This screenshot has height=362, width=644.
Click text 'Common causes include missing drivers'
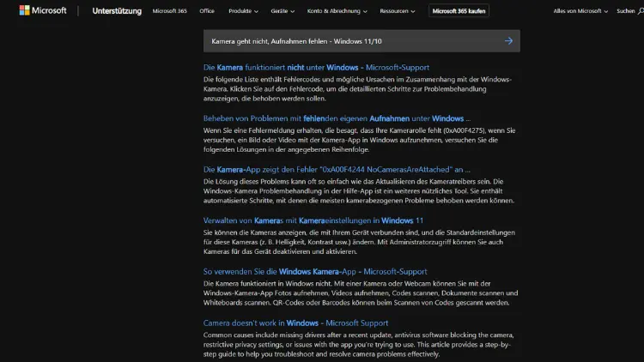point(264,335)
